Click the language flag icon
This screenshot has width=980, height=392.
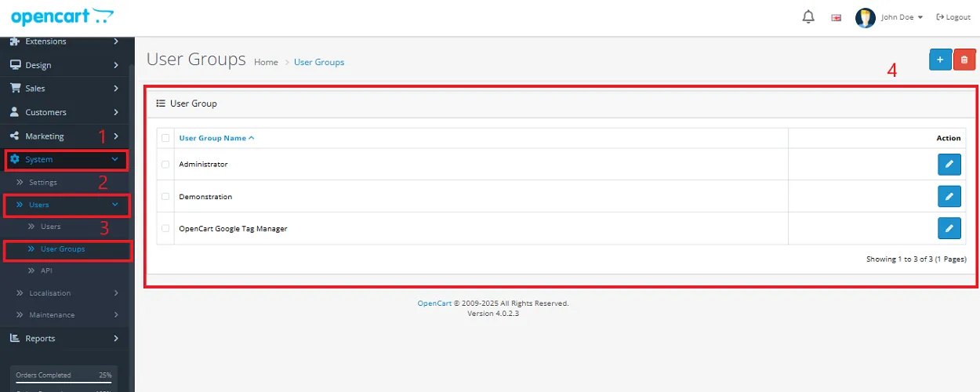coord(837,18)
